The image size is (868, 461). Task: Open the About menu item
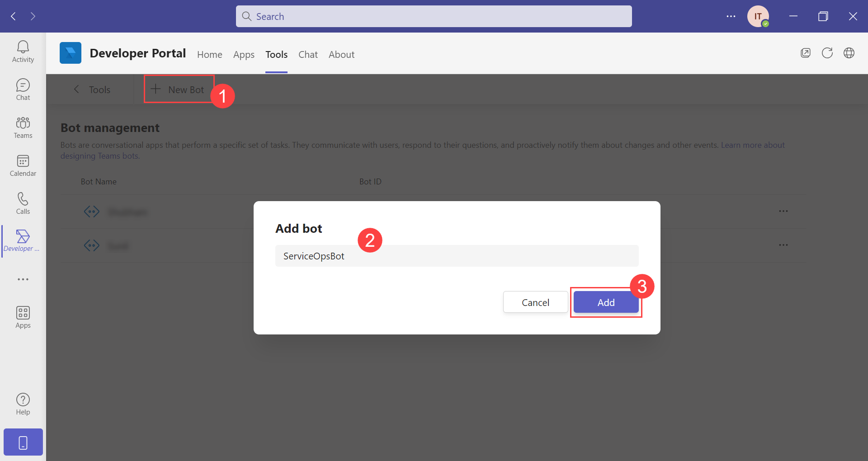pos(341,54)
